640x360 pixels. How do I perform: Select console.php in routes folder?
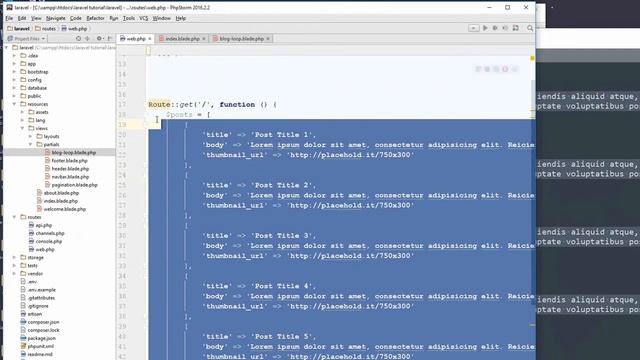49,241
